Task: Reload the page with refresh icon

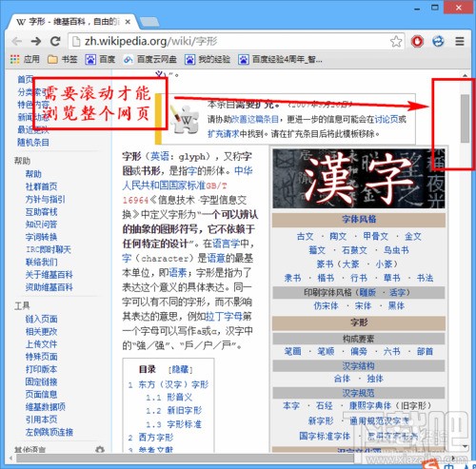Action: [x=55, y=41]
